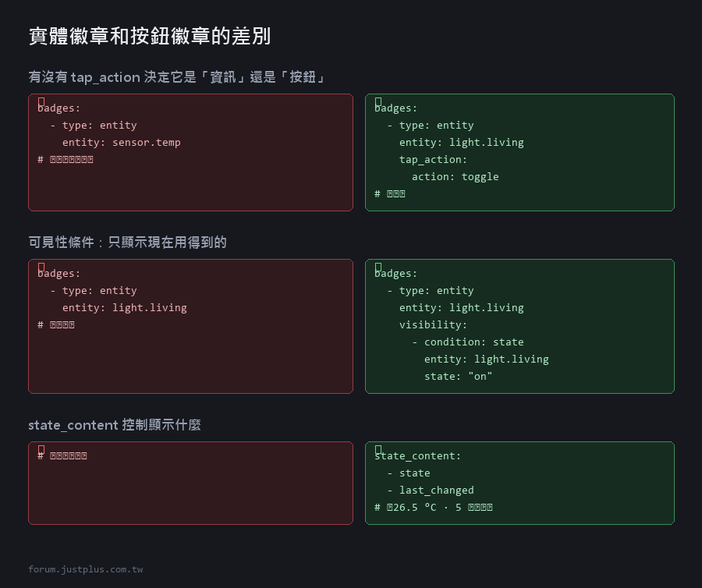This screenshot has height=588, width=702.
Task: Click the '- condition: state' code line
Action: pos(467,342)
